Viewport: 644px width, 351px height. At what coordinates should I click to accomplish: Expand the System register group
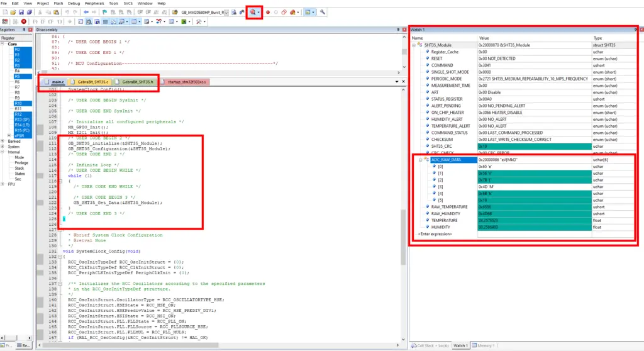tap(3, 147)
